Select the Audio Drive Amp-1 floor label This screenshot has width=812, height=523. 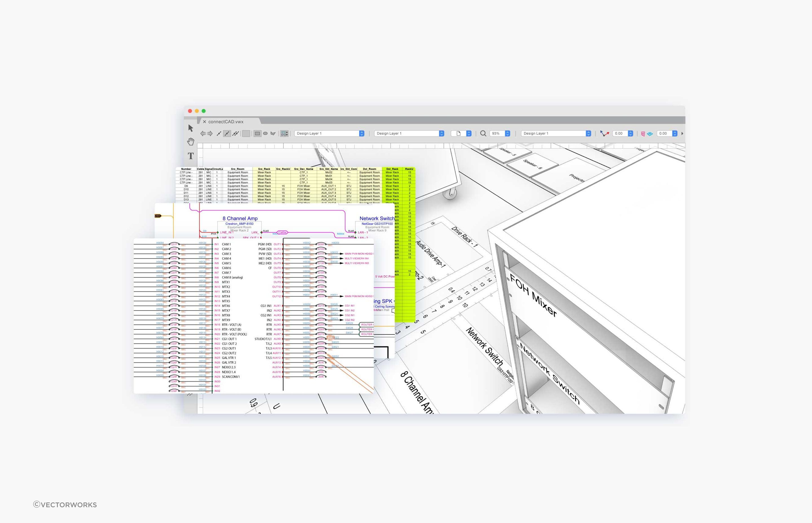tap(430, 254)
